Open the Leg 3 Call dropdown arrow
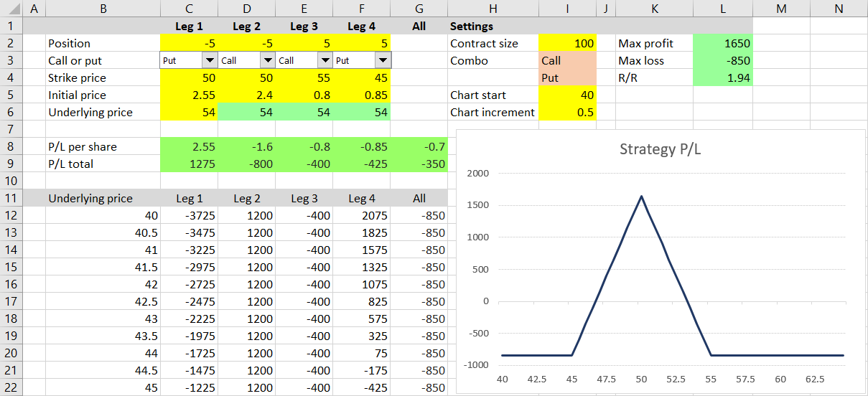 click(x=325, y=61)
